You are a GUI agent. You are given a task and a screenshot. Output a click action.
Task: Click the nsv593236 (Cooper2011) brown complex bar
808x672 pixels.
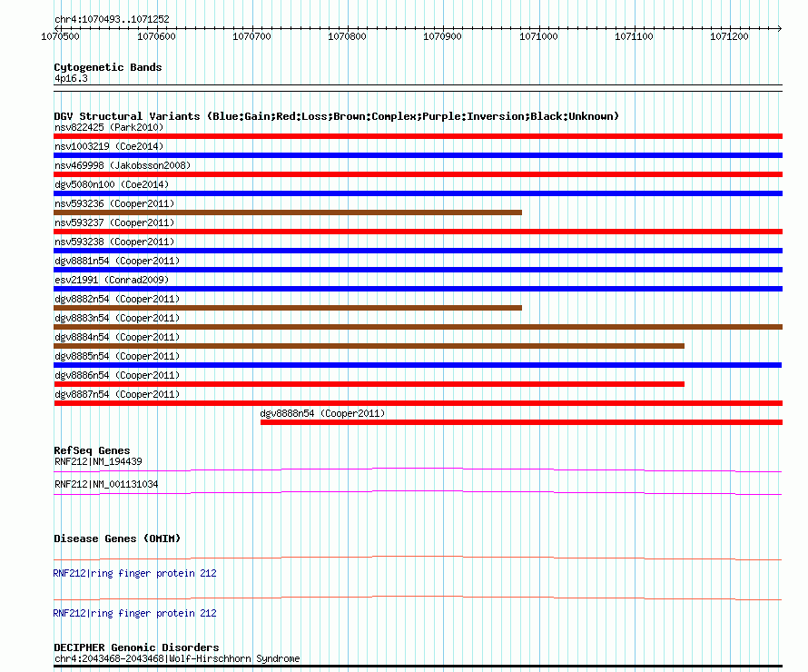tap(288, 212)
